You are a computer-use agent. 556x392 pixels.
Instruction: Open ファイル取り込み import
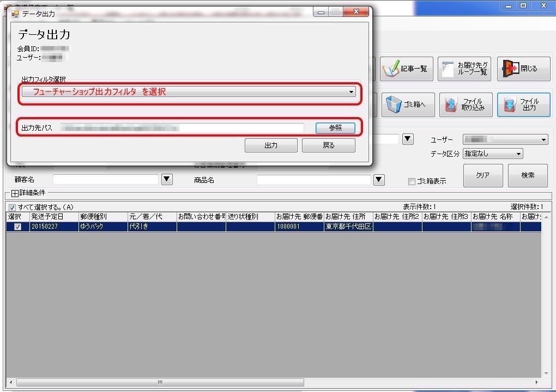click(466, 105)
